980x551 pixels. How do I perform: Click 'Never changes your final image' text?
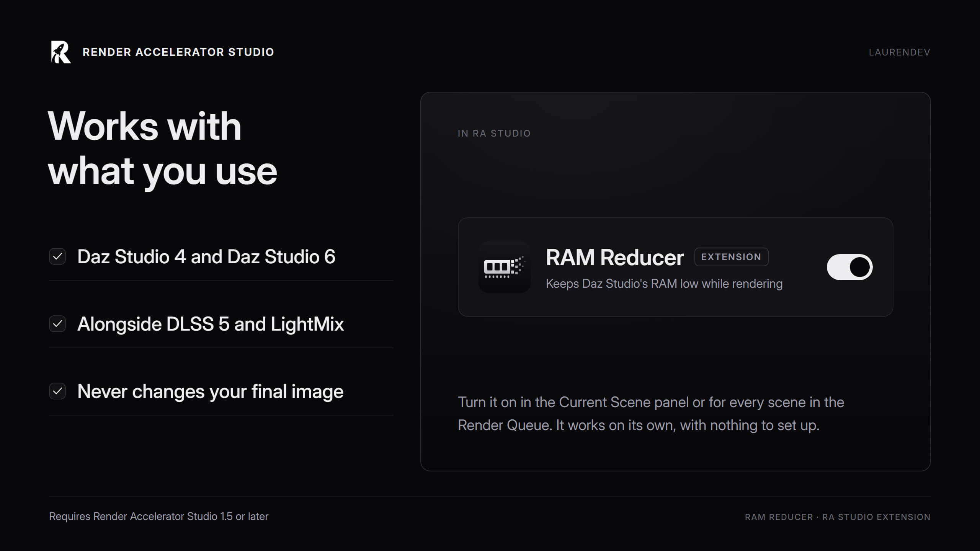(x=211, y=391)
